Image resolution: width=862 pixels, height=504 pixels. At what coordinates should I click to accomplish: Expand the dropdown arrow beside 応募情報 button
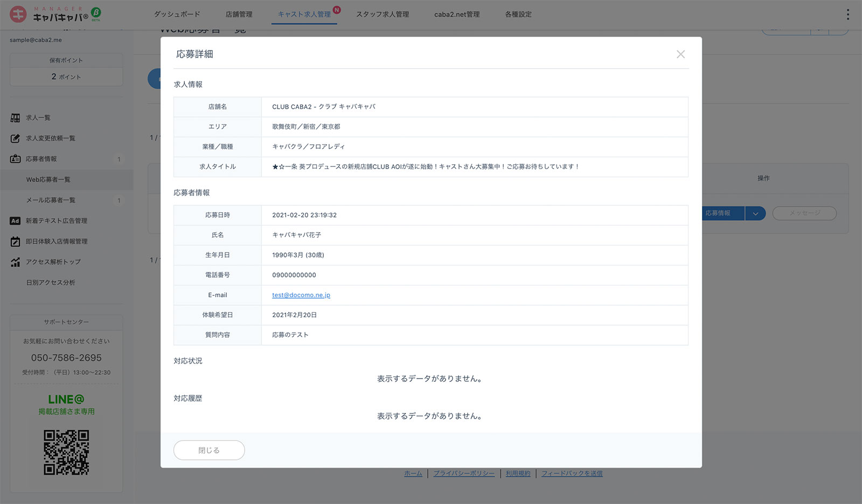(755, 214)
